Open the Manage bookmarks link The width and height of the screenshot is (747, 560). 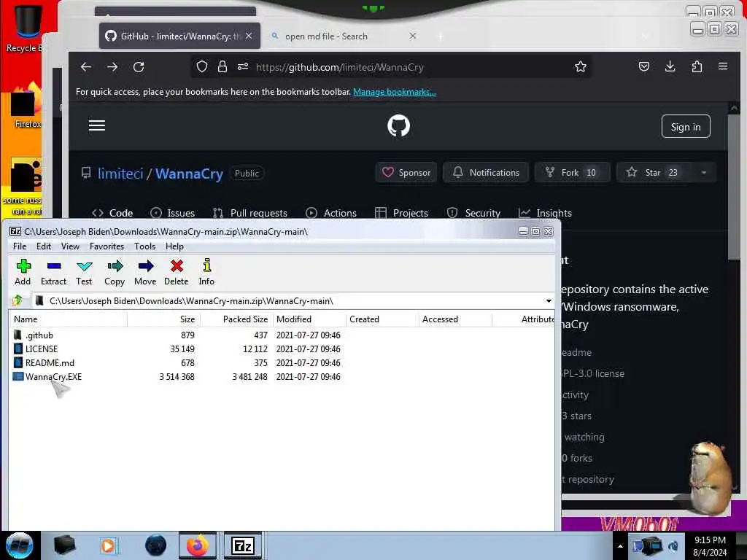(x=395, y=92)
